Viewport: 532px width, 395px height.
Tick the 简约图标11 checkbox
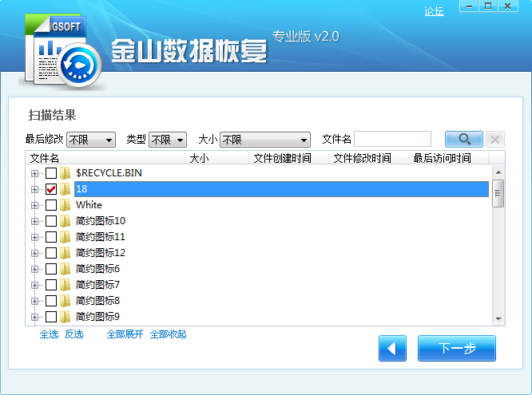tap(51, 237)
